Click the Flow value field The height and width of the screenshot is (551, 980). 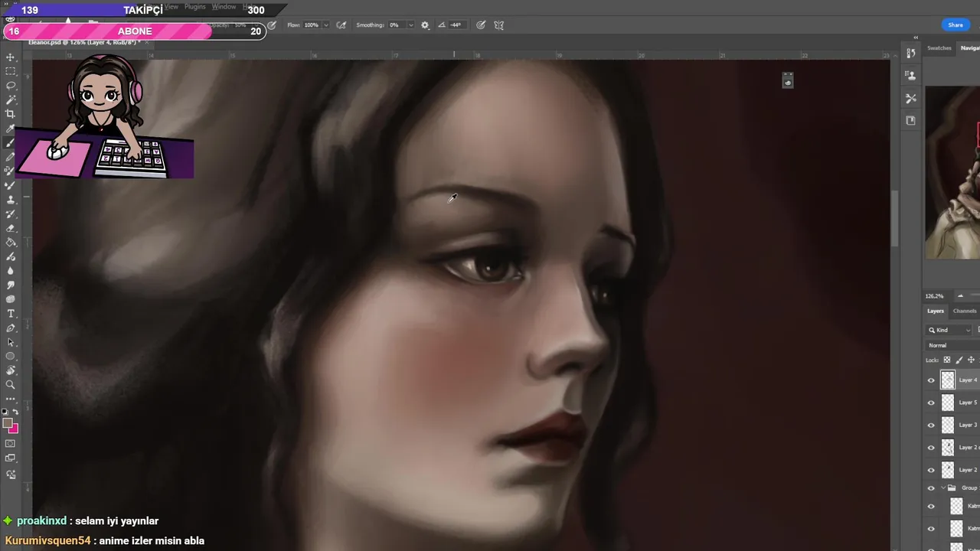click(x=312, y=25)
